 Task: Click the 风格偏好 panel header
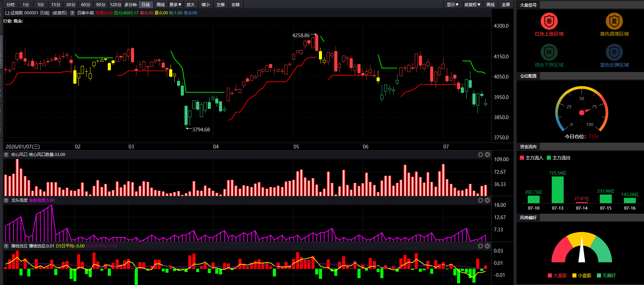pyautogui.click(x=528, y=218)
